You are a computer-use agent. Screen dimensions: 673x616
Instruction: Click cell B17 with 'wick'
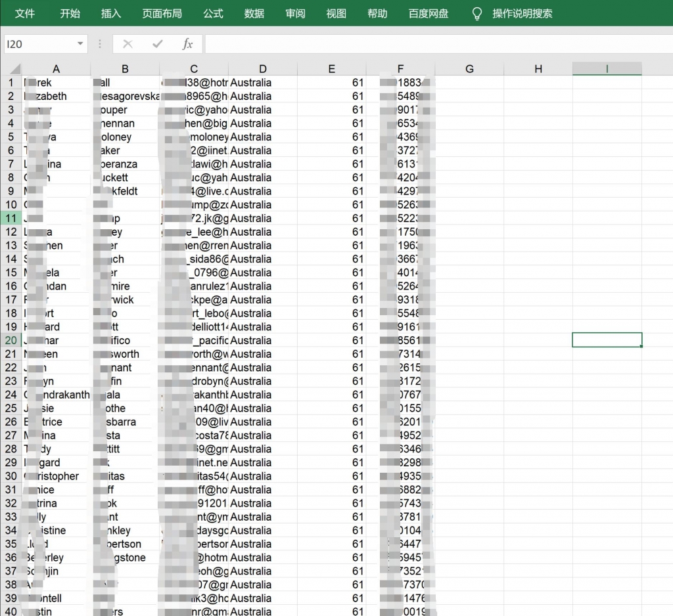(x=125, y=299)
